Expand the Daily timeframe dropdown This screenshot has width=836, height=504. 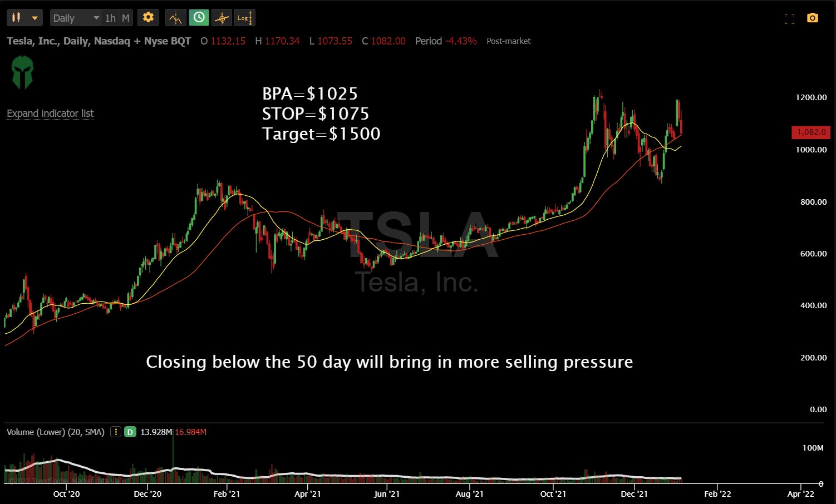(75, 18)
